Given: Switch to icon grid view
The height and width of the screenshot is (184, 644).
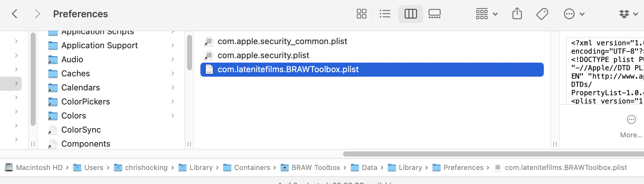Looking at the screenshot, I should pos(361,14).
